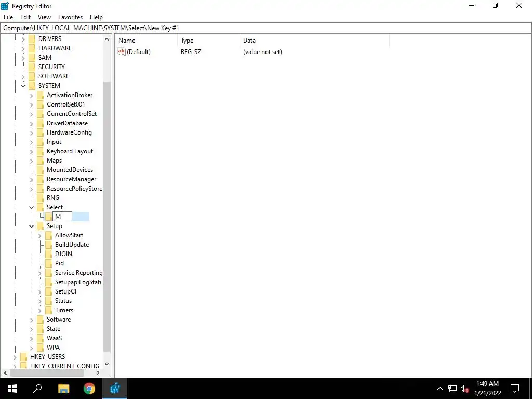This screenshot has width=532, height=399.
Task: Select the DriverDatabase folder icon
Action: [40, 123]
